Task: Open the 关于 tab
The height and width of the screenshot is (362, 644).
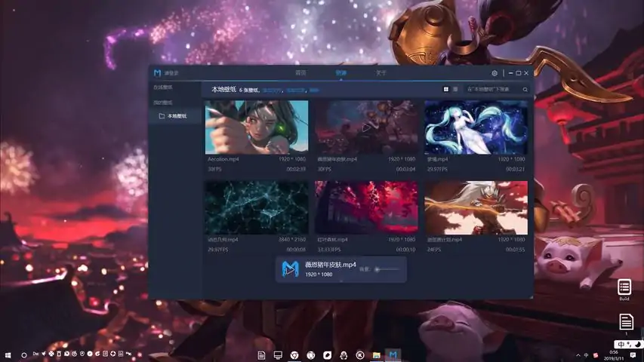Action: coord(381,72)
